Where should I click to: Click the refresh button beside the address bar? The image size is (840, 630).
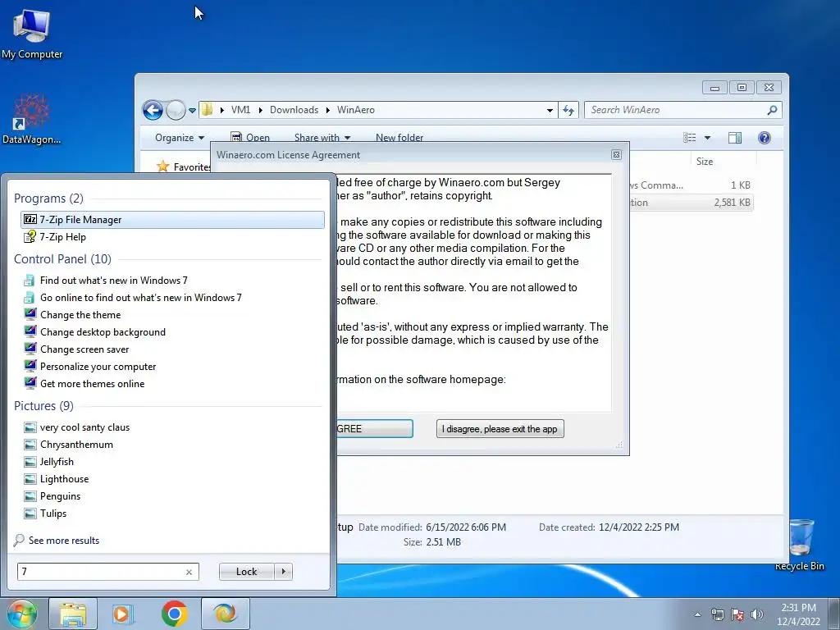point(568,110)
